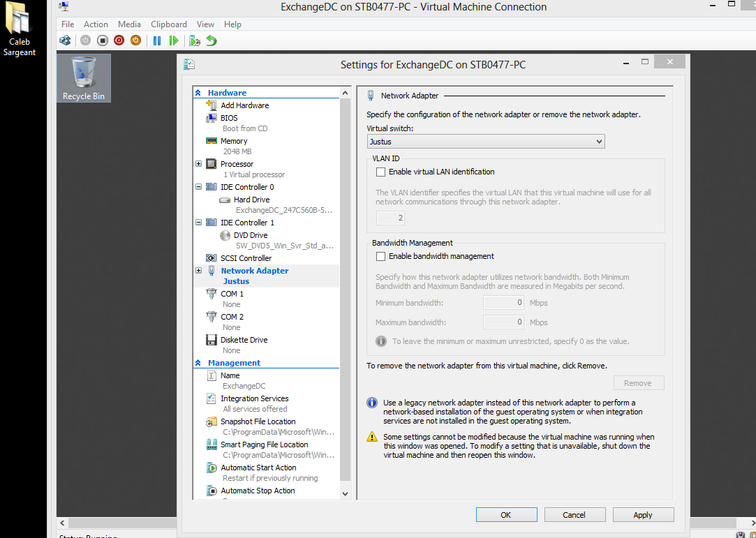Select the COM 1 port item
This screenshot has width=756, height=538.
(x=232, y=294)
